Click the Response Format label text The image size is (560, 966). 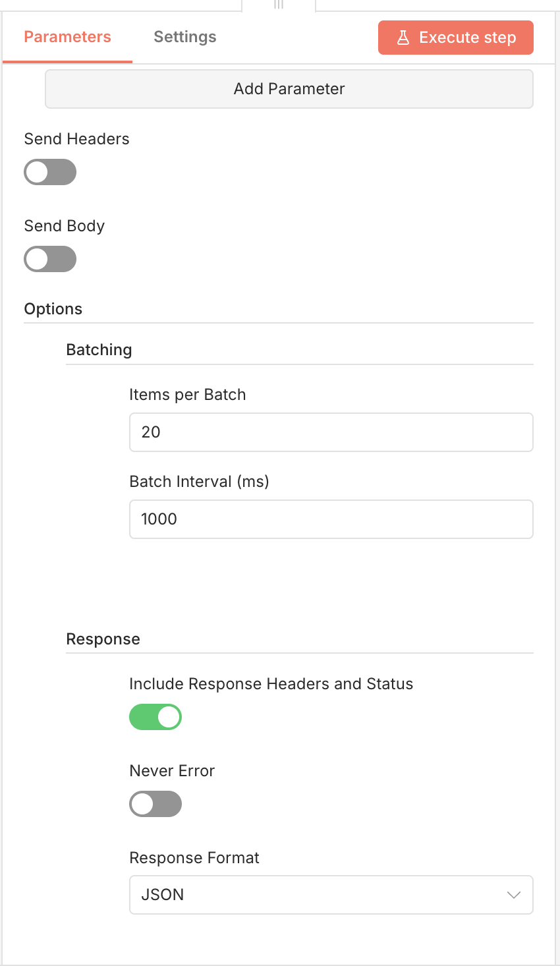click(194, 858)
